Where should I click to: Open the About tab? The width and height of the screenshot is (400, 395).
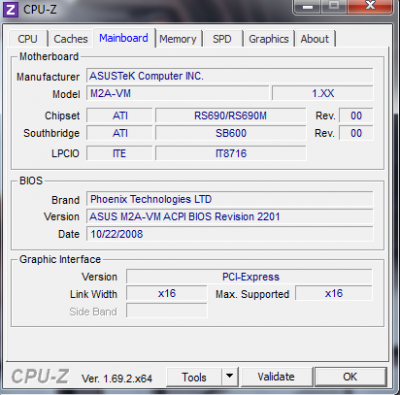[315, 39]
